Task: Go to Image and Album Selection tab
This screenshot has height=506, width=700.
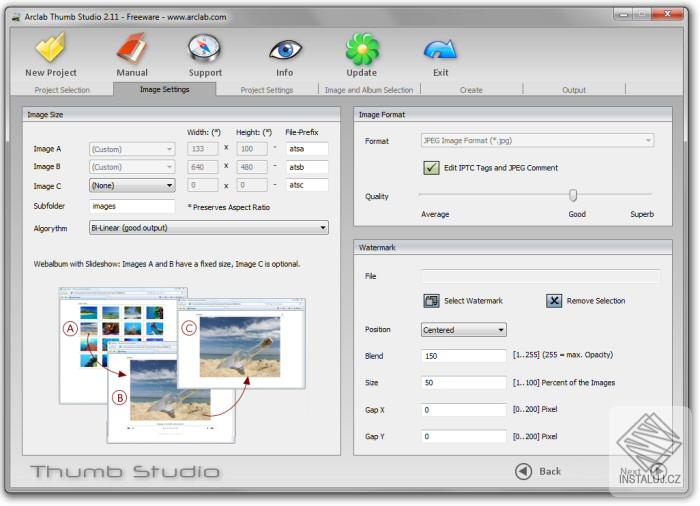Action: [x=369, y=90]
